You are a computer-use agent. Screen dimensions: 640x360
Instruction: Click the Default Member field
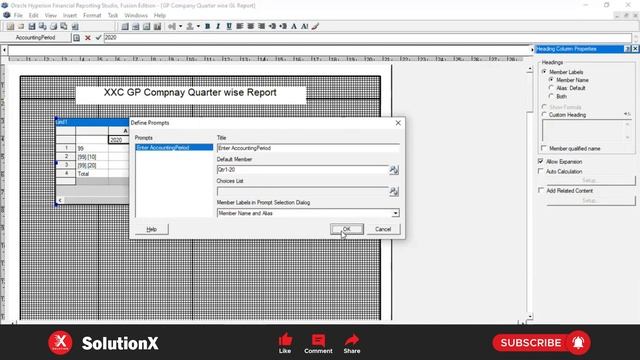pyautogui.click(x=302, y=169)
